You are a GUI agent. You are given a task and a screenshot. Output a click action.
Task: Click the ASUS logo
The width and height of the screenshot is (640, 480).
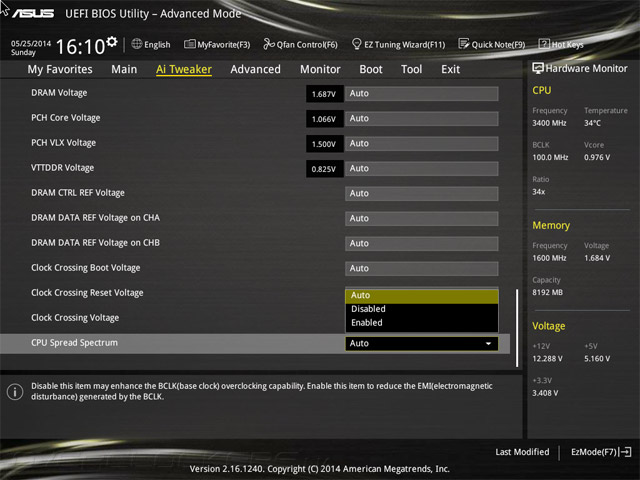coord(33,13)
